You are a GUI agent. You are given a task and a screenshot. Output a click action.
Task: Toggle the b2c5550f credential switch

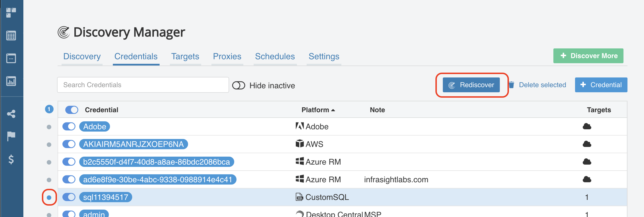(x=69, y=162)
